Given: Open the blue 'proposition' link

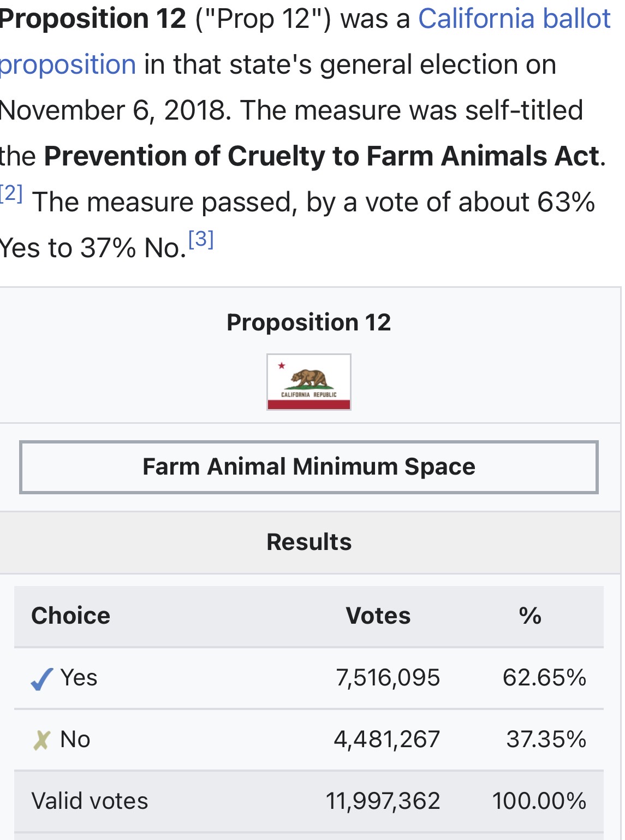Looking at the screenshot, I should click(x=68, y=66).
